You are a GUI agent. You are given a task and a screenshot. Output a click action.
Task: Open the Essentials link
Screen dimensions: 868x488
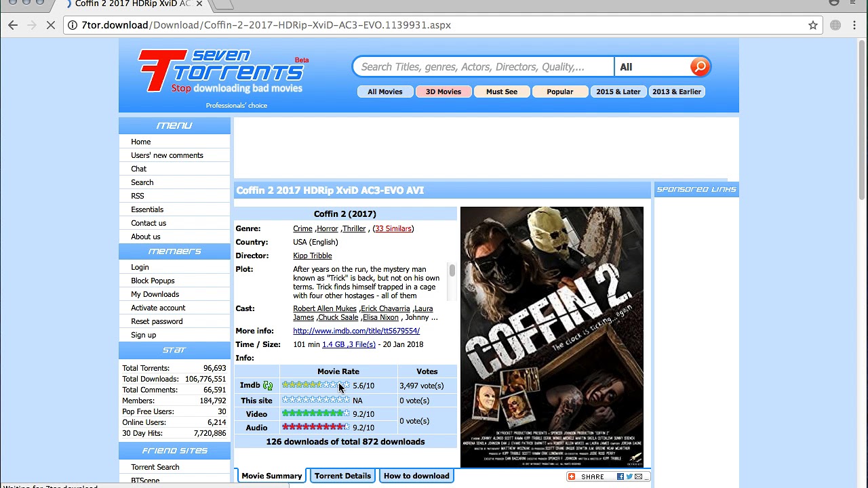[147, 209]
